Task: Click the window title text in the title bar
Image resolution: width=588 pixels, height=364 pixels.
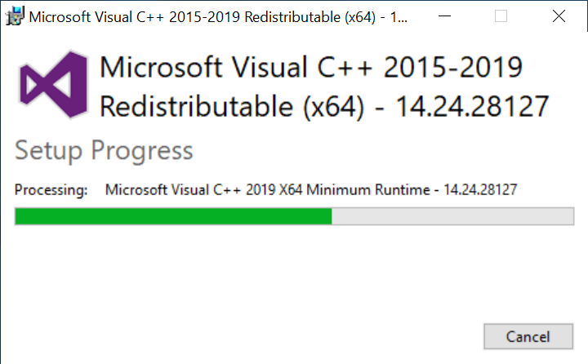Action: click(x=204, y=16)
